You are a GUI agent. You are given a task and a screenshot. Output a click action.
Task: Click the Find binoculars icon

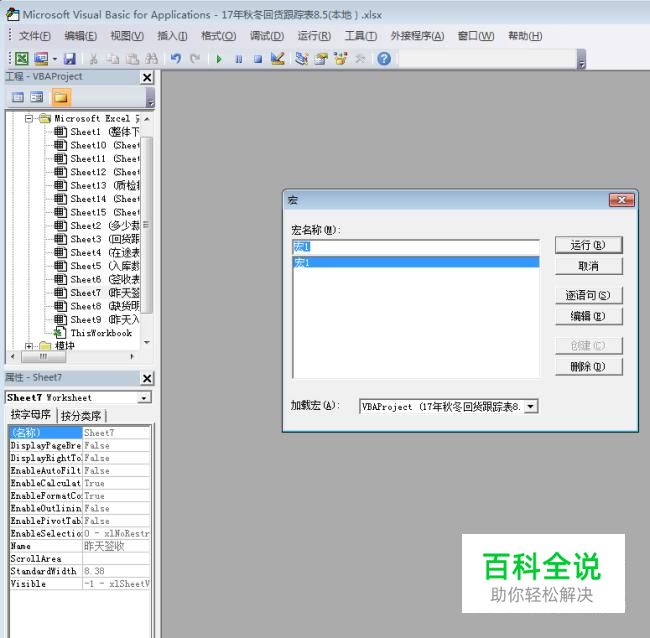tap(152, 59)
